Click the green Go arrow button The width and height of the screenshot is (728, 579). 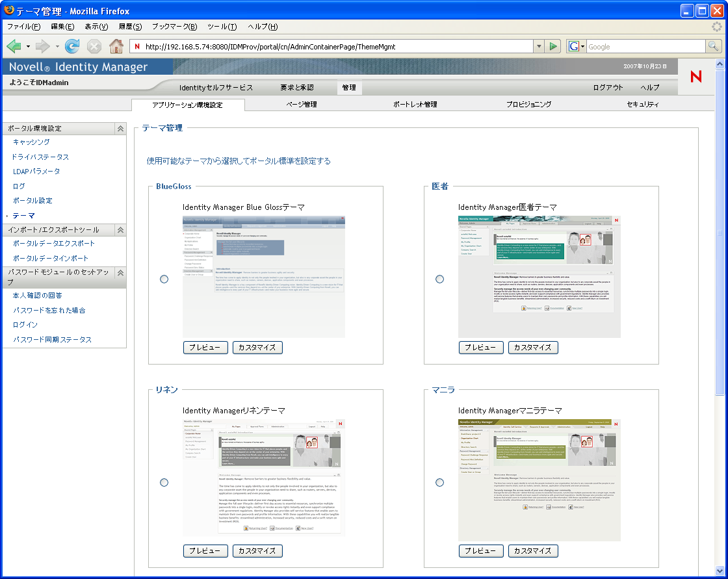pos(553,46)
